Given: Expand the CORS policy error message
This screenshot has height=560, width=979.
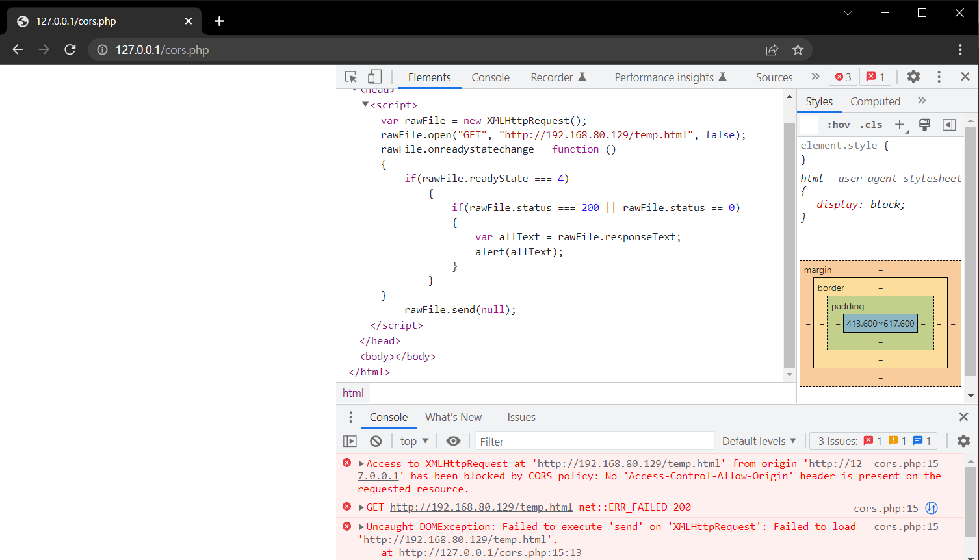Looking at the screenshot, I should (x=361, y=463).
